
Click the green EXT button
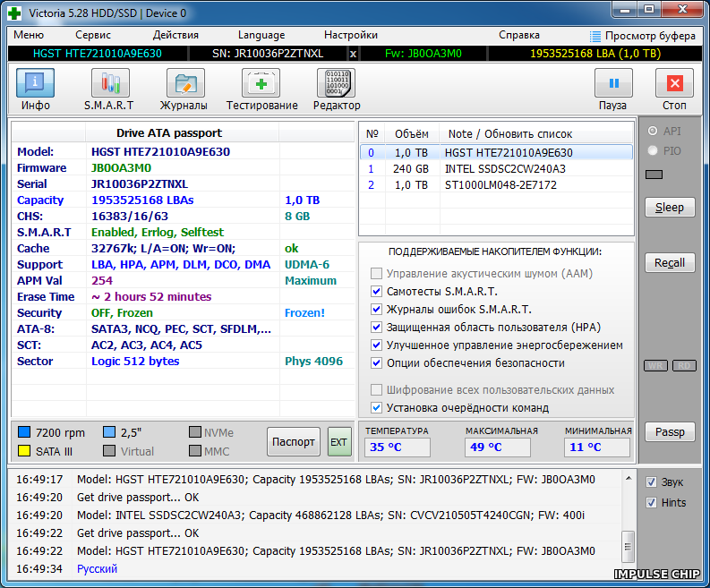[x=339, y=442]
